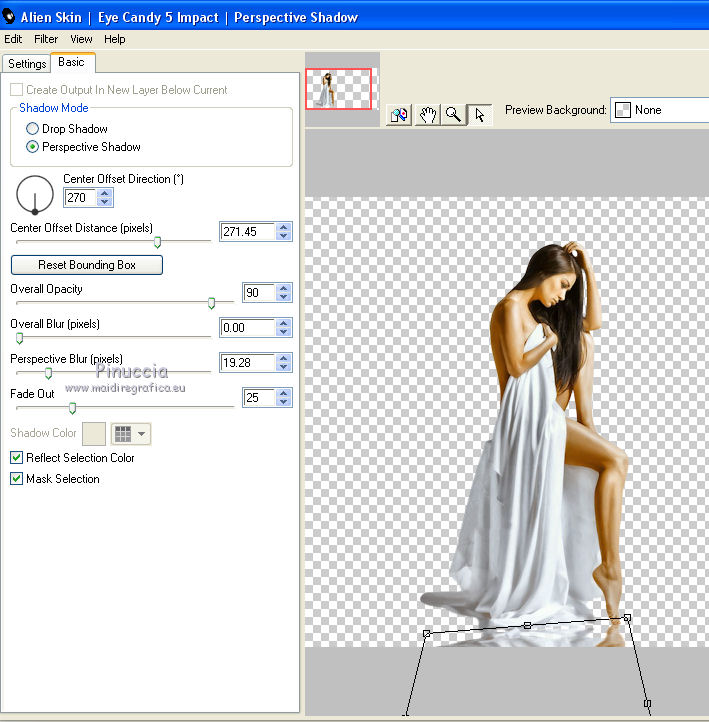Viewport: 709px width, 722px height.
Task: Open the Filter menu
Action: point(46,39)
